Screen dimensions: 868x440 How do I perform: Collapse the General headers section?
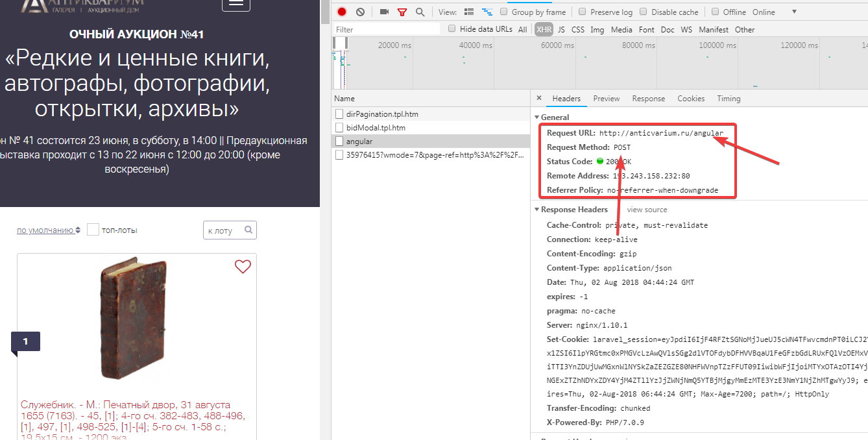(536, 117)
